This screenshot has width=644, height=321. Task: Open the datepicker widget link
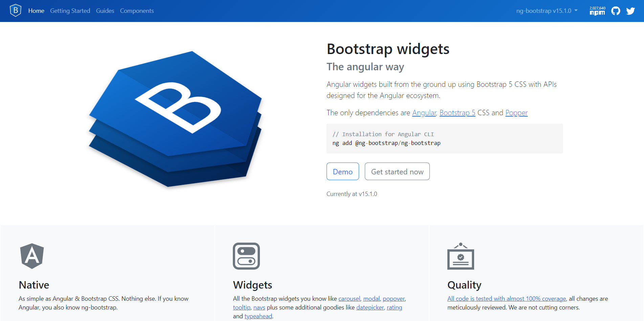point(370,307)
